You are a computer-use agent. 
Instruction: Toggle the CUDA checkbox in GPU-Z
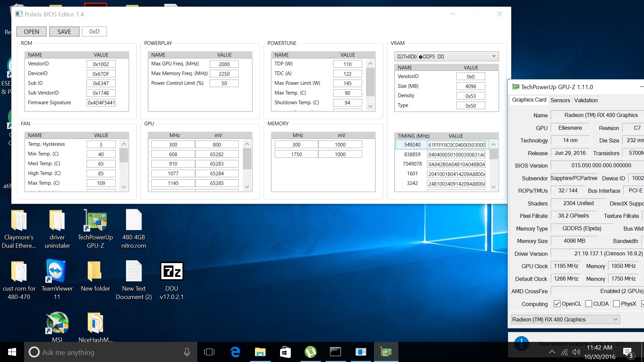point(588,304)
